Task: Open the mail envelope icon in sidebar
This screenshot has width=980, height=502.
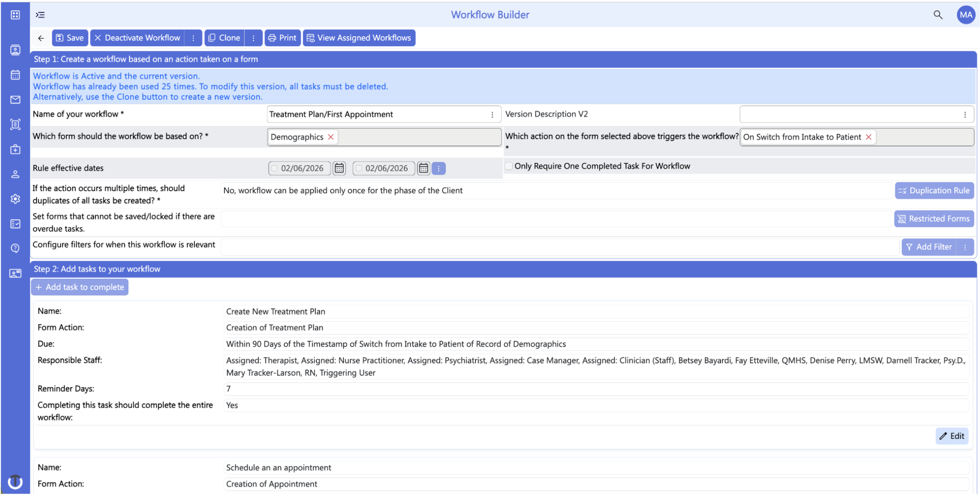Action: click(x=15, y=100)
